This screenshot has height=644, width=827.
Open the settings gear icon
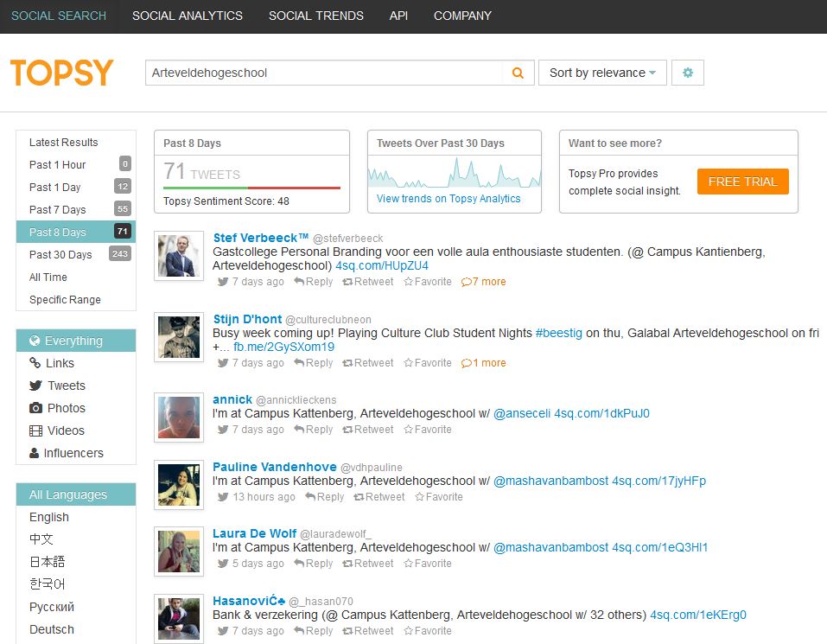(x=688, y=73)
